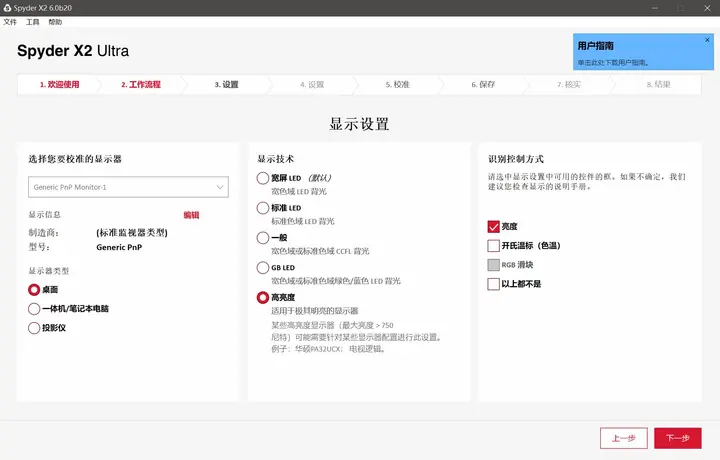720x460 pixels.
Task: Check the 以上都不是 checkbox
Action: (x=494, y=284)
